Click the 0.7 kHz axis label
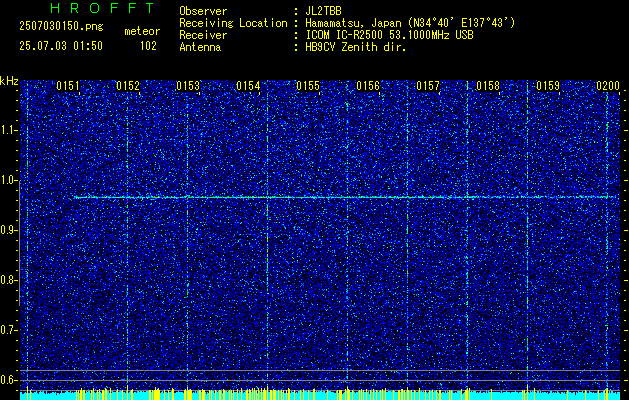Image resolution: width=629 pixels, height=400 pixels. point(8,330)
